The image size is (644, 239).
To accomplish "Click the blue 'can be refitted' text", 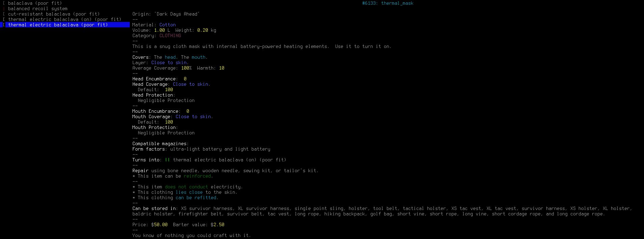I will click(x=196, y=198).
